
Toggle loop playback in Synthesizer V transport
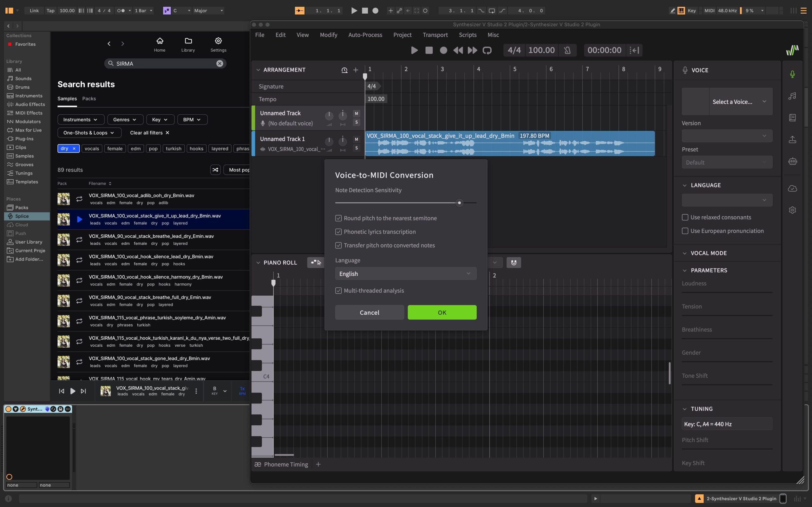[x=487, y=50]
